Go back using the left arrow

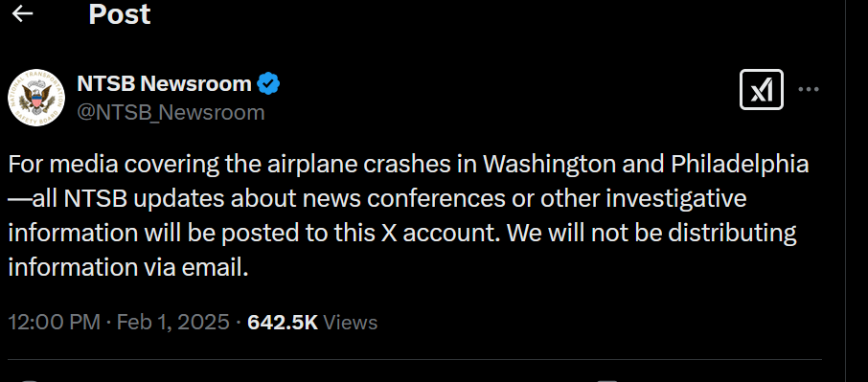(23, 14)
